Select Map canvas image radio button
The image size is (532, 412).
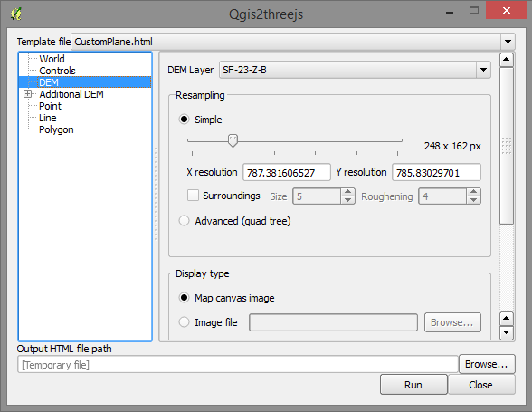pyautogui.click(x=185, y=298)
